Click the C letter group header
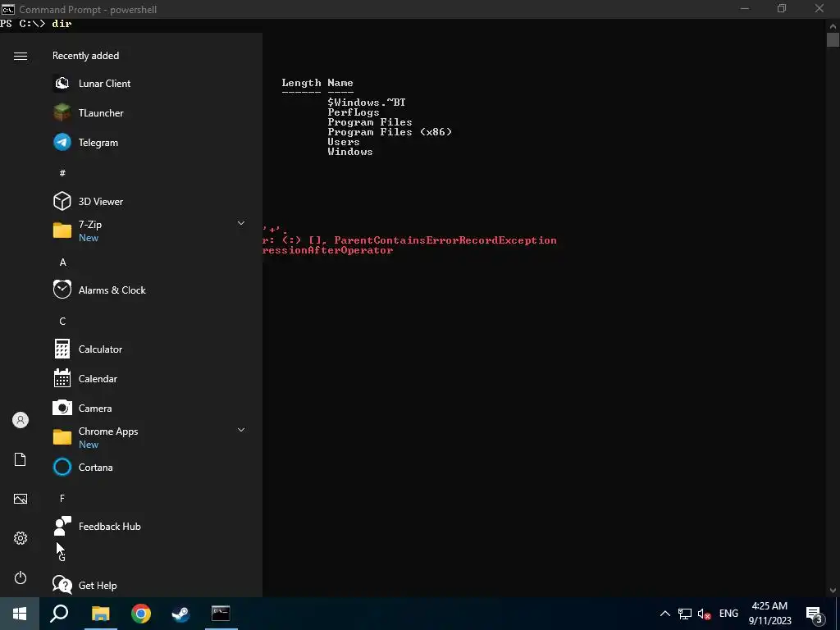The height and width of the screenshot is (630, 840). [62, 322]
